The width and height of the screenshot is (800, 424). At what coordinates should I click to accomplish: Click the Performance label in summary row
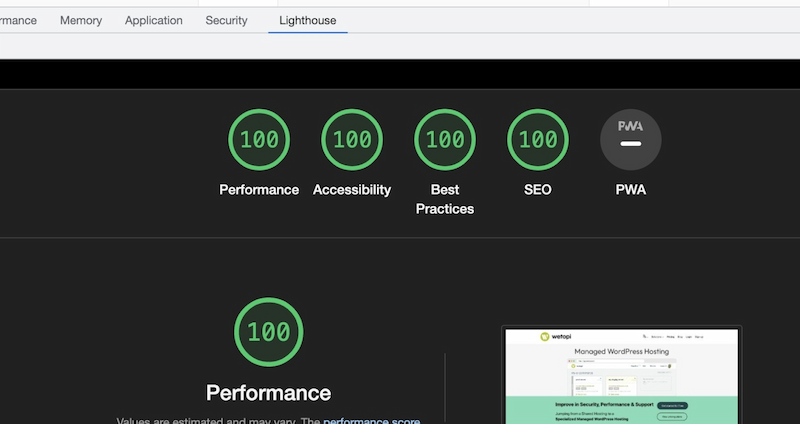tap(259, 190)
